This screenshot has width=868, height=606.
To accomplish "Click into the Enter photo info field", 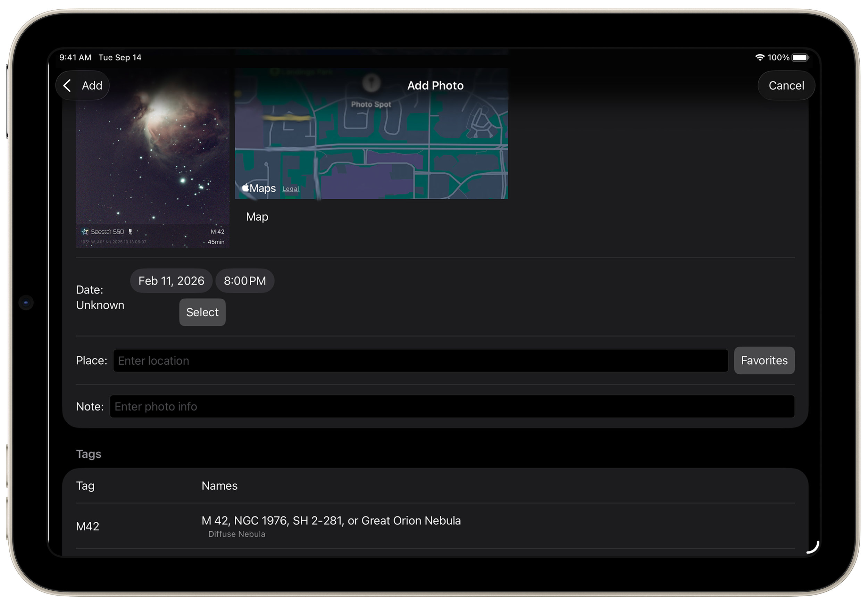I will [x=452, y=406].
